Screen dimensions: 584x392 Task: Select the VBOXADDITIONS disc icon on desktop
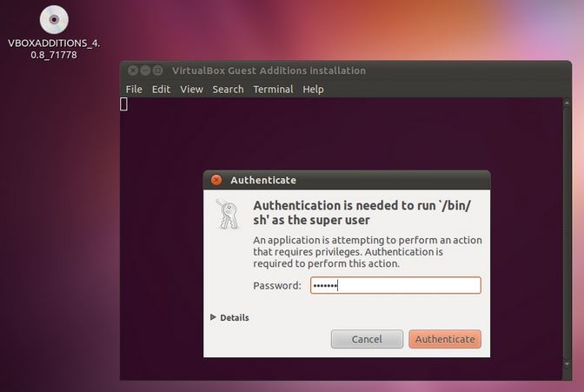click(x=54, y=19)
